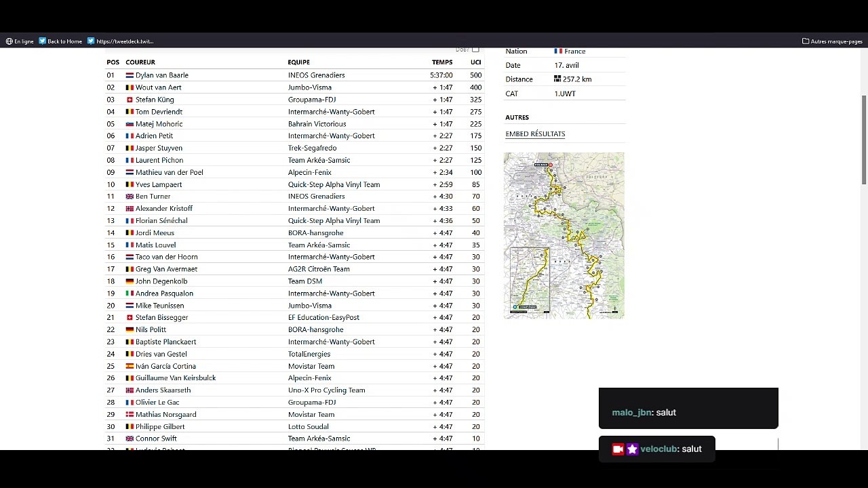Open rider Ben Turner
Screen dimensions: 868x488
click(153, 197)
